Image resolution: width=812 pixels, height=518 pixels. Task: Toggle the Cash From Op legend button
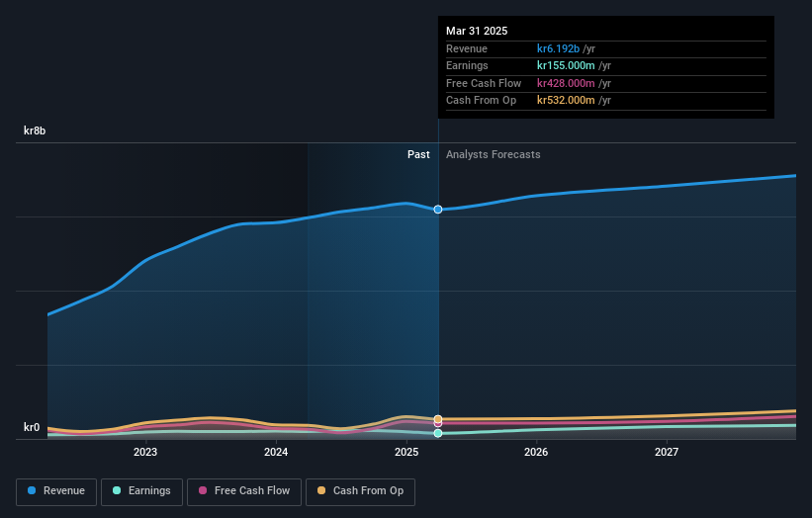(360, 491)
